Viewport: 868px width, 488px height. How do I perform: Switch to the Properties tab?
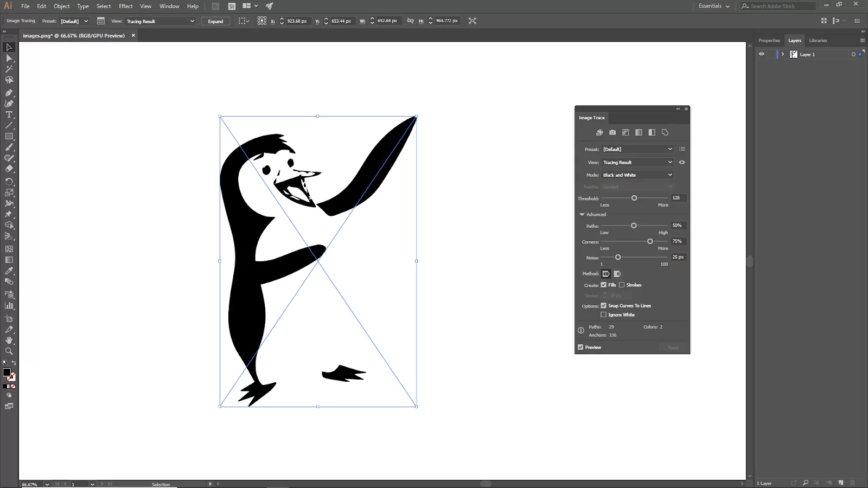(x=769, y=41)
